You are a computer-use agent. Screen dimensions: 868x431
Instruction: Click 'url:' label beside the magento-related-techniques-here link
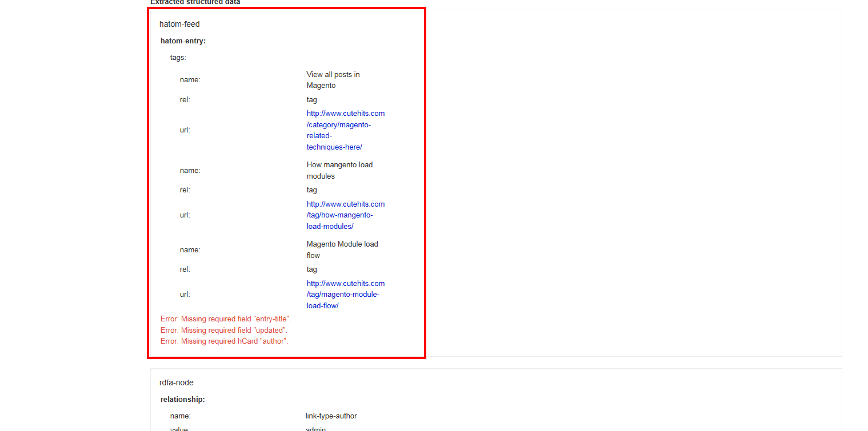coord(185,130)
